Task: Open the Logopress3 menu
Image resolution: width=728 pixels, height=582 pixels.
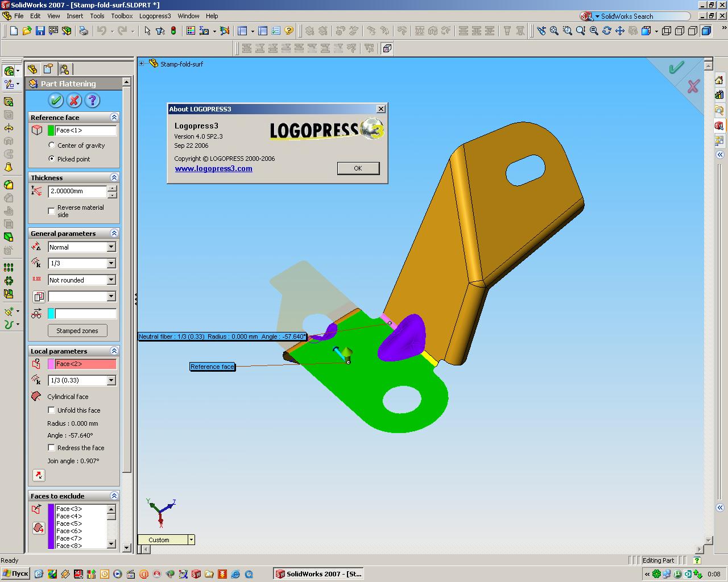Action: 155,16
